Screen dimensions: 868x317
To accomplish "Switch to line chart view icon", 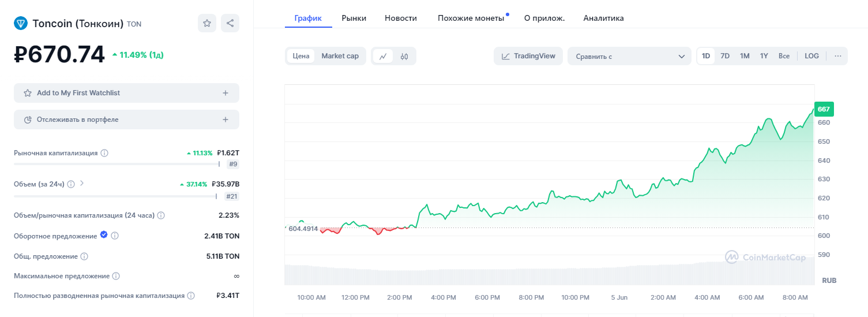I will 383,56.
